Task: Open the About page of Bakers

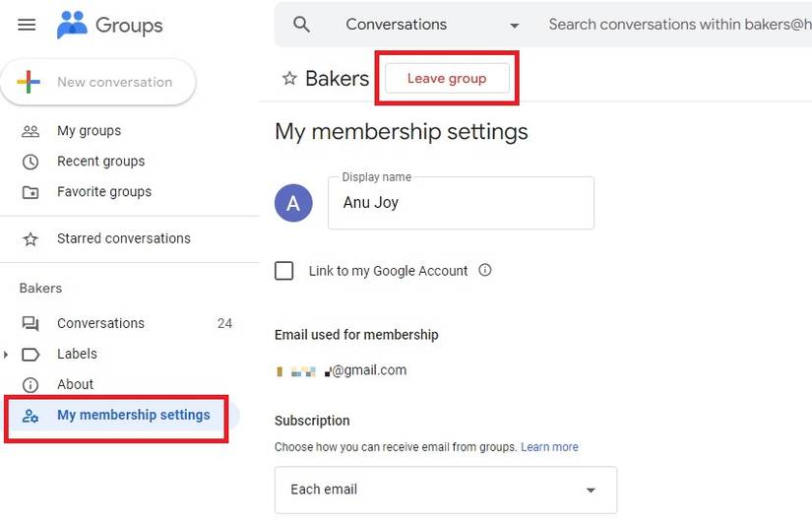Action: [75, 384]
